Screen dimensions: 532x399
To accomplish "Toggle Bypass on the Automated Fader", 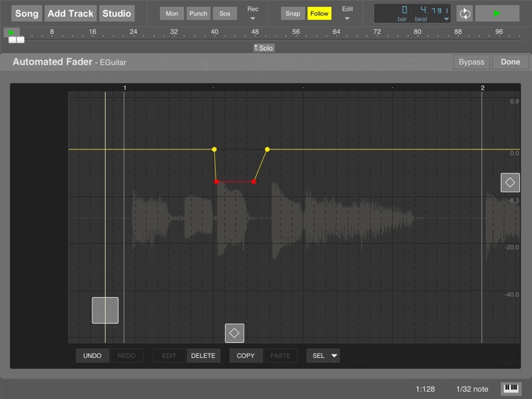I will [471, 62].
